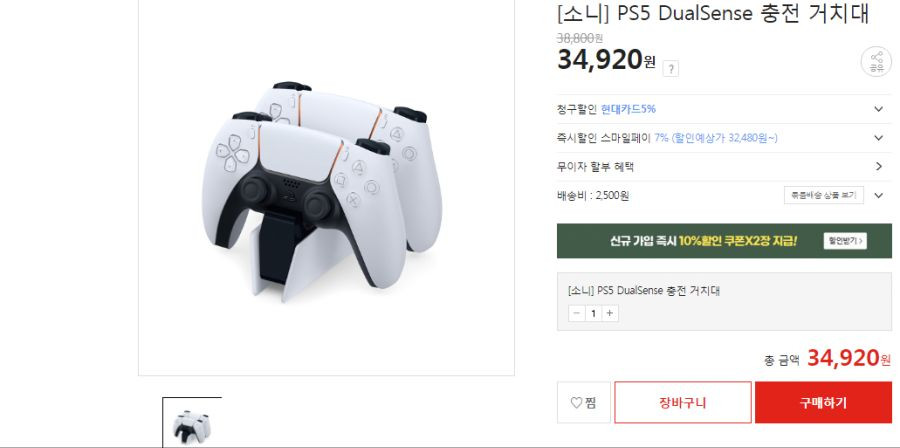Click the share icon button
The width and height of the screenshot is (900, 448).
(x=876, y=62)
